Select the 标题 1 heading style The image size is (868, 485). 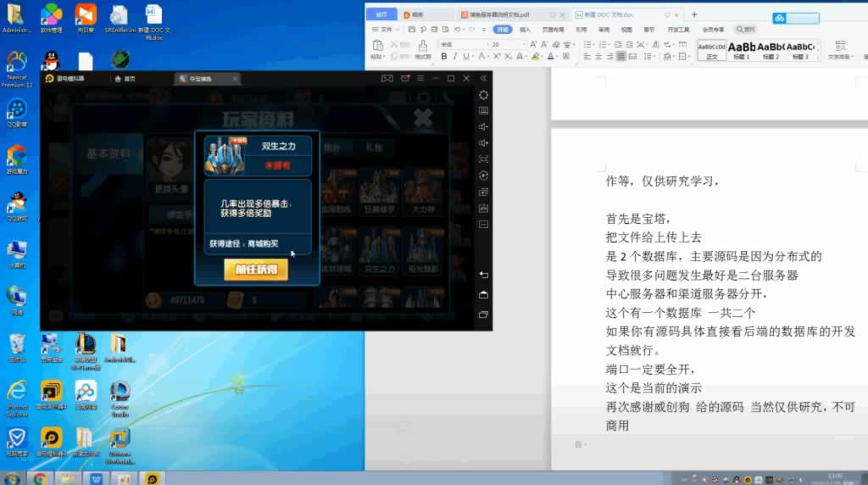click(x=741, y=50)
